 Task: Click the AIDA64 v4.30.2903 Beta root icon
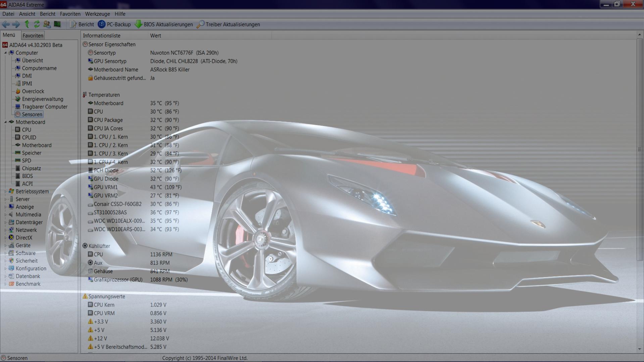pos(5,45)
